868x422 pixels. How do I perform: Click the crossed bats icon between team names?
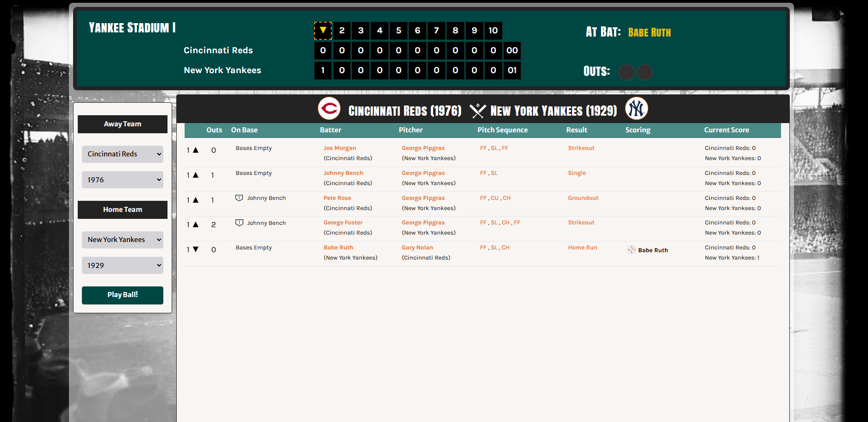coord(477,111)
